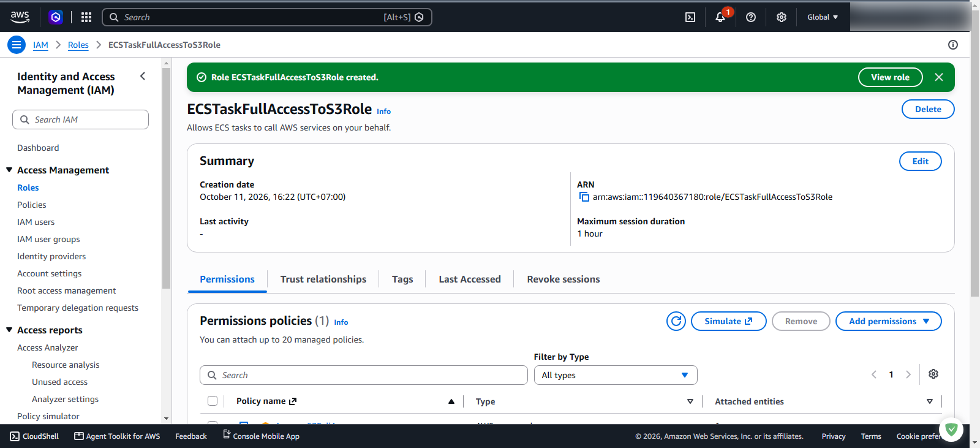980x448 pixels.
Task: Open the console settings gear in top bar
Action: coord(782,17)
